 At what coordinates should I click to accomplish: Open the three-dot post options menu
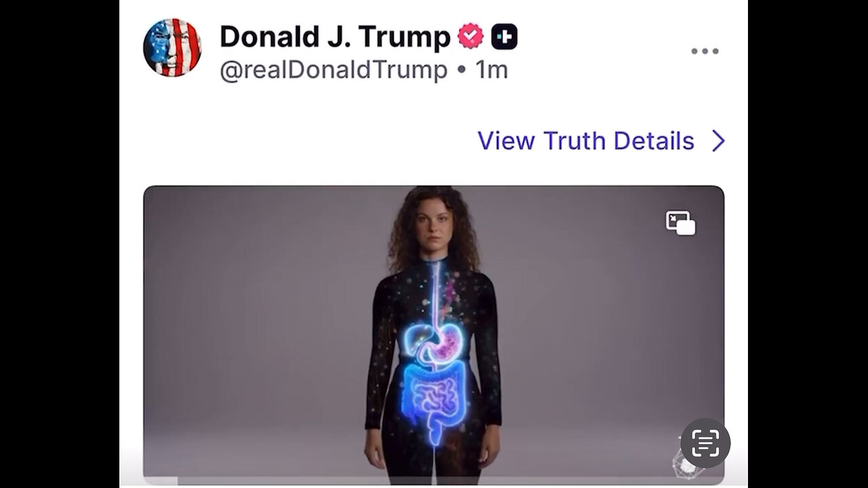[x=705, y=51]
